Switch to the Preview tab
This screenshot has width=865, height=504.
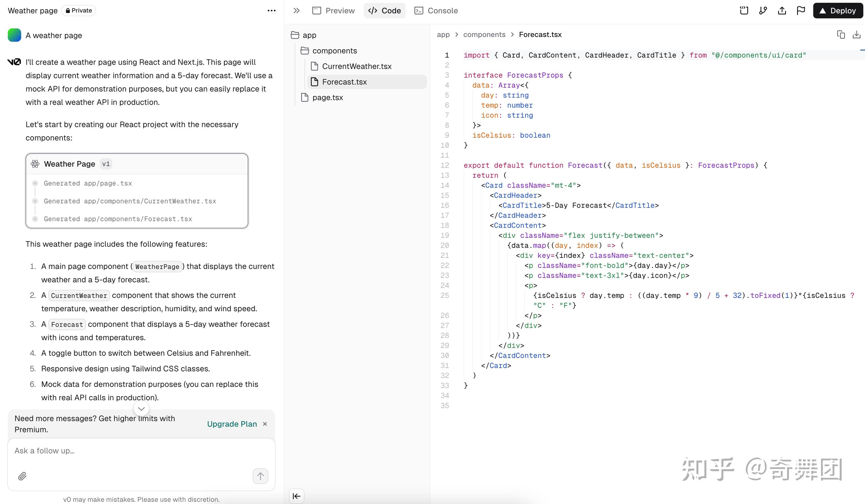[333, 11]
